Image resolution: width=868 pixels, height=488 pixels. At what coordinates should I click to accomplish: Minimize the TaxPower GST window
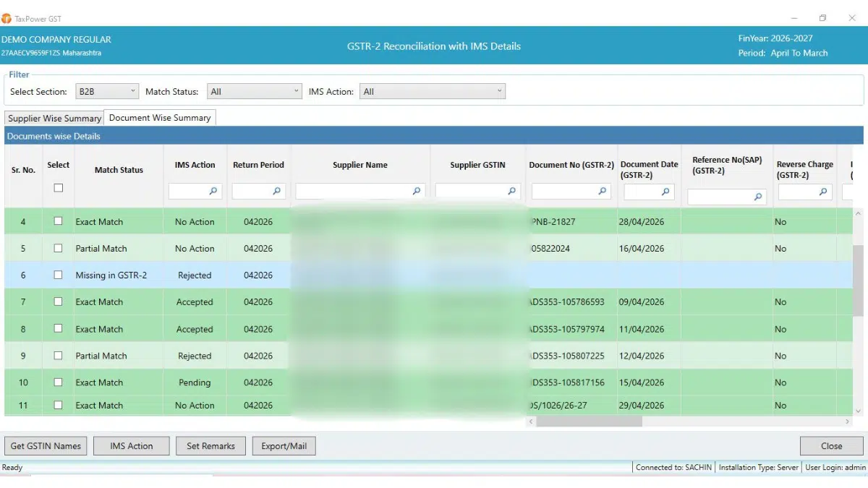point(795,18)
